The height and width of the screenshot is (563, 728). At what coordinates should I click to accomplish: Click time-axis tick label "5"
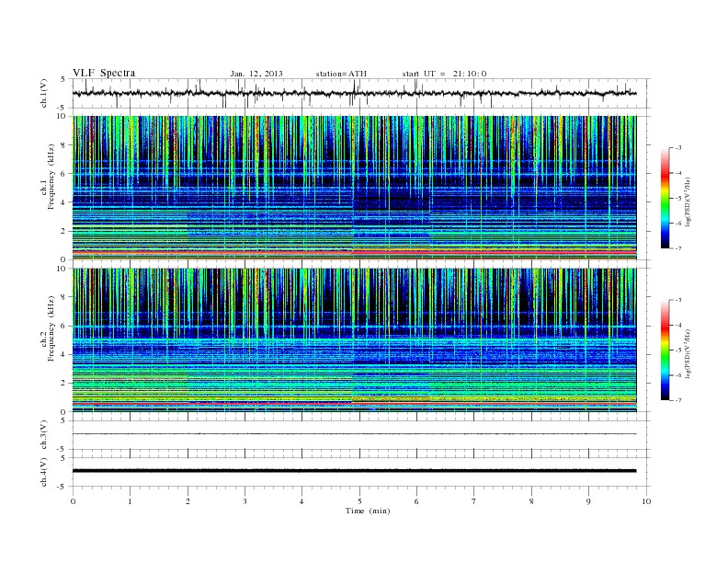(x=359, y=501)
